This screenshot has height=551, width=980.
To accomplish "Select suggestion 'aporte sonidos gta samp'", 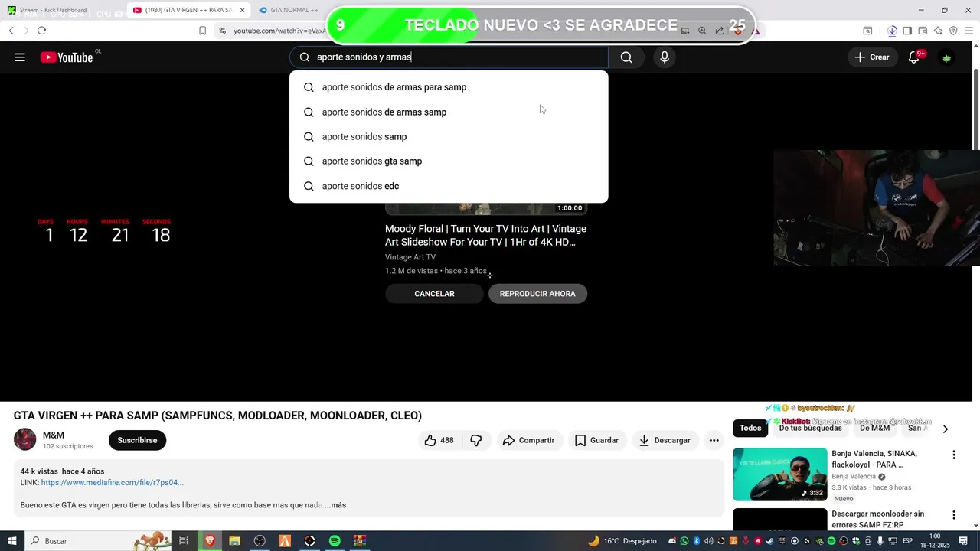I will coord(449,161).
